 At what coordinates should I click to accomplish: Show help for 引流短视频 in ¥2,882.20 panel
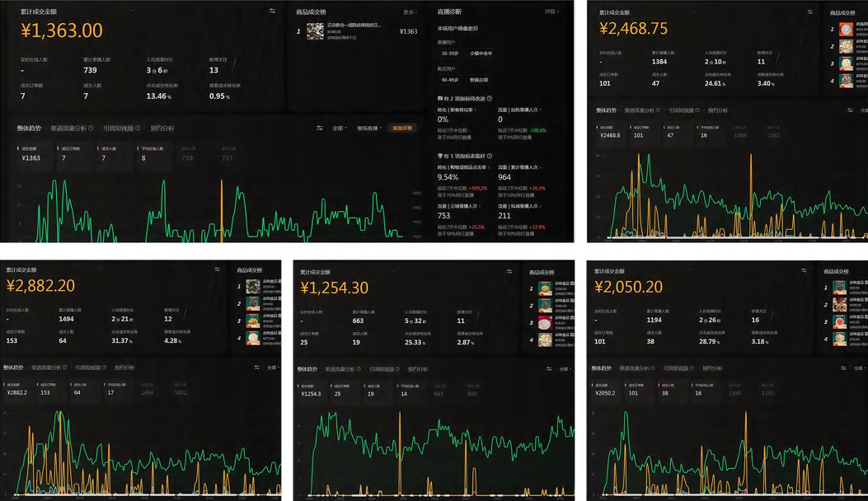(104, 367)
